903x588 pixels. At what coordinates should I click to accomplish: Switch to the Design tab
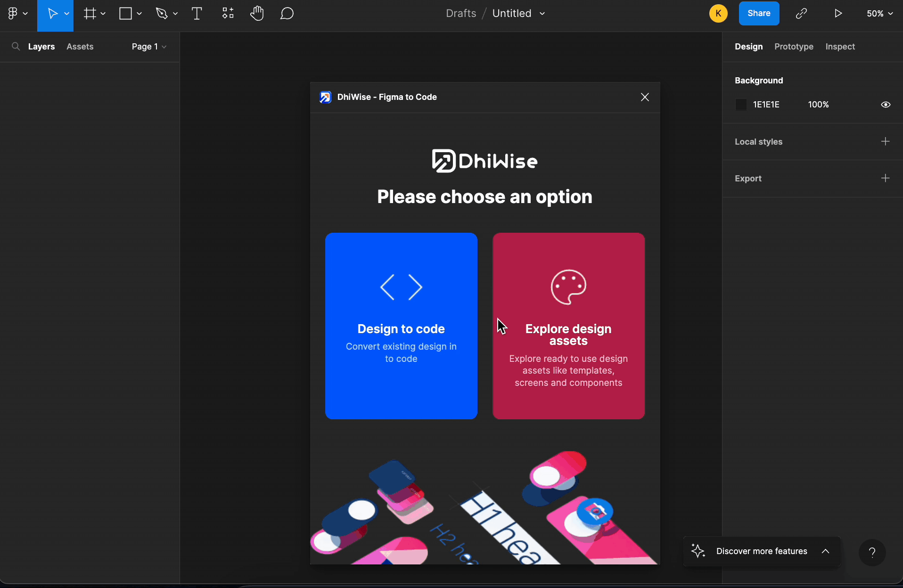tap(748, 47)
